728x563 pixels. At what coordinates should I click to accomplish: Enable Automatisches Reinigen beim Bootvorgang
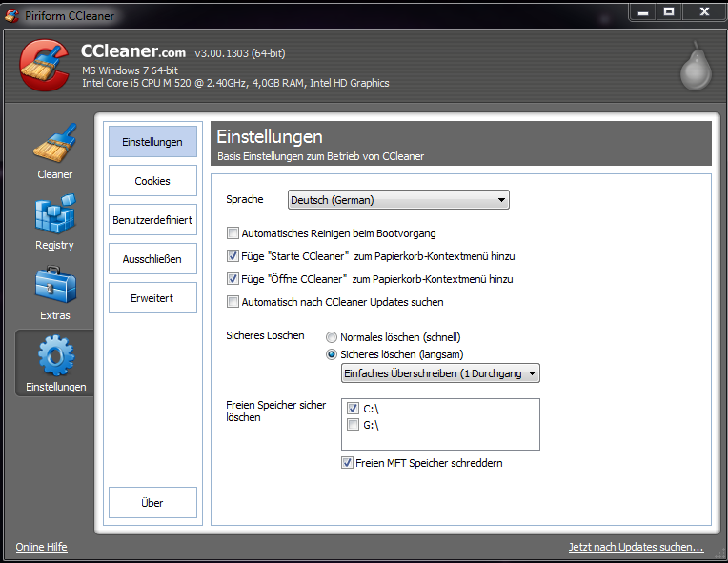[x=233, y=233]
